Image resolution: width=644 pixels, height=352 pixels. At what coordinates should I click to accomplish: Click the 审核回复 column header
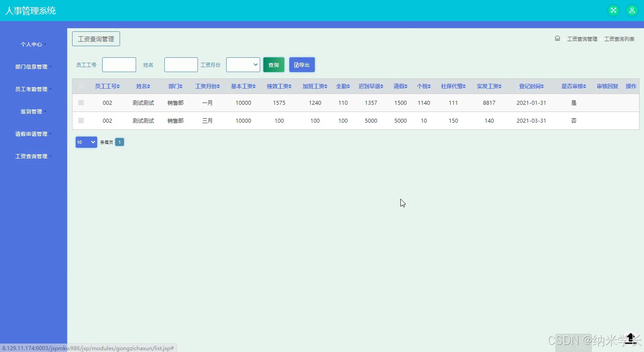pos(607,86)
